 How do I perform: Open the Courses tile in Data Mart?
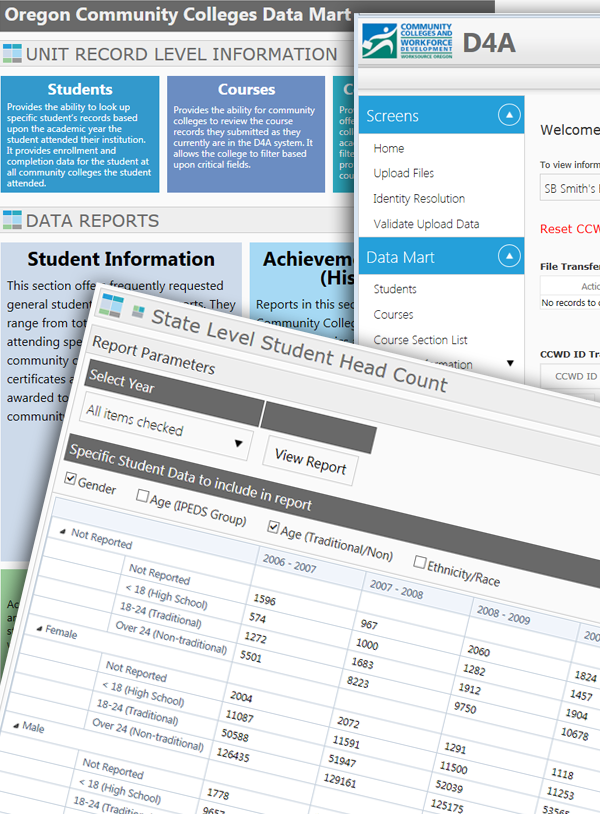point(246,134)
